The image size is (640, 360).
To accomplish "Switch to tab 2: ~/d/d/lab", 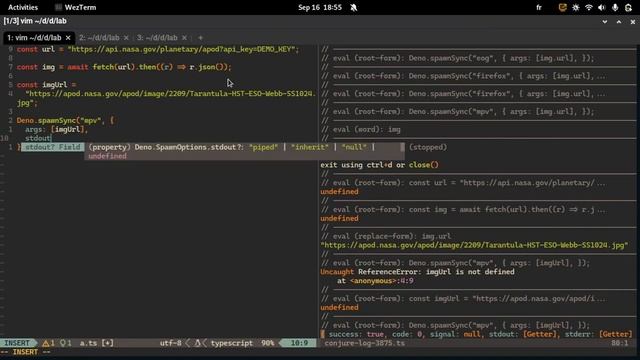I will point(99,38).
